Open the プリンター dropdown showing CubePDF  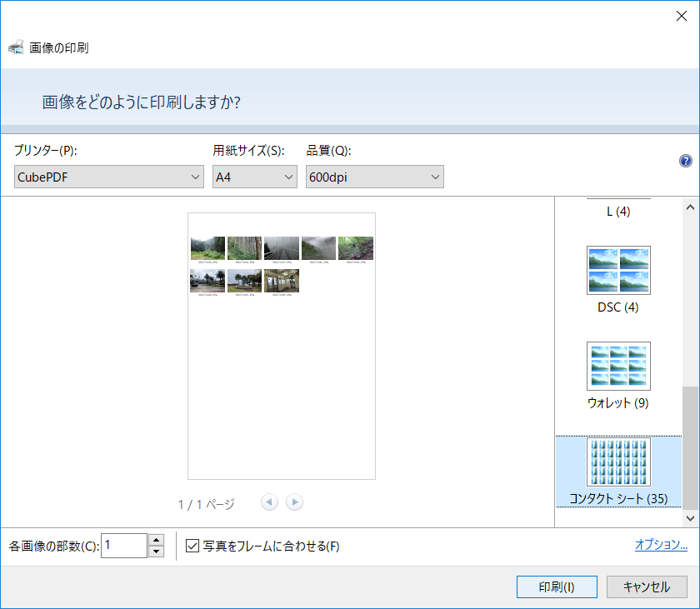coord(108,177)
